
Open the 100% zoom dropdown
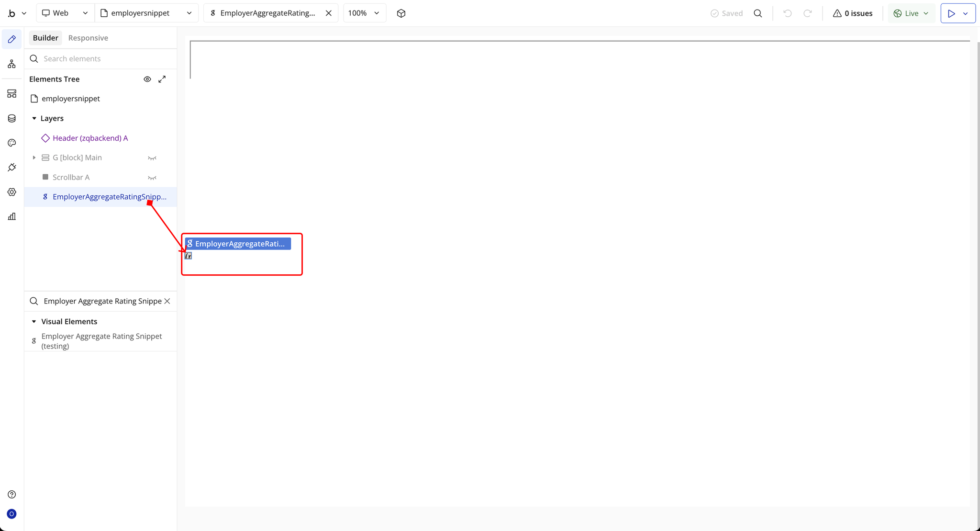coord(364,13)
